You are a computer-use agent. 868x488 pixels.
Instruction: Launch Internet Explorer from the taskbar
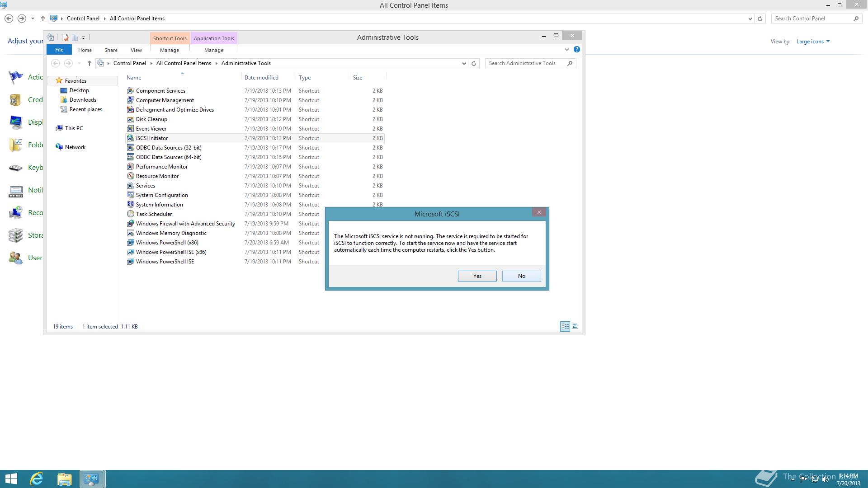(37, 479)
